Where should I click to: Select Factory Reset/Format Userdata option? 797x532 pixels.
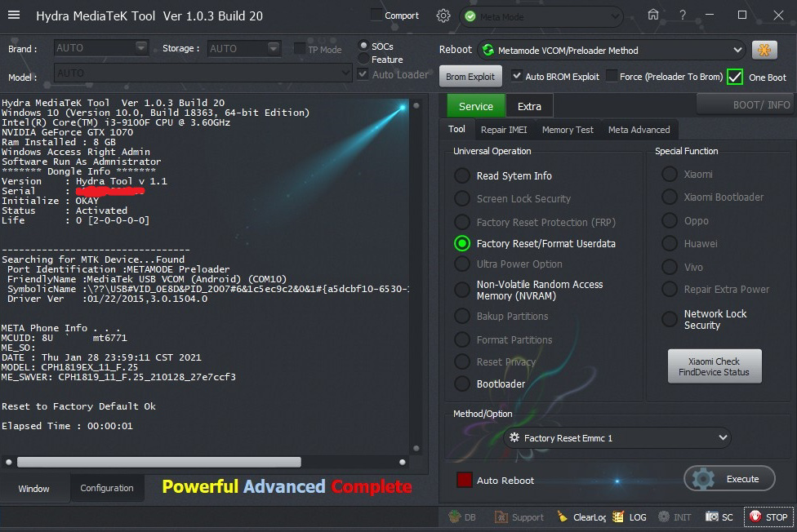[x=462, y=243]
